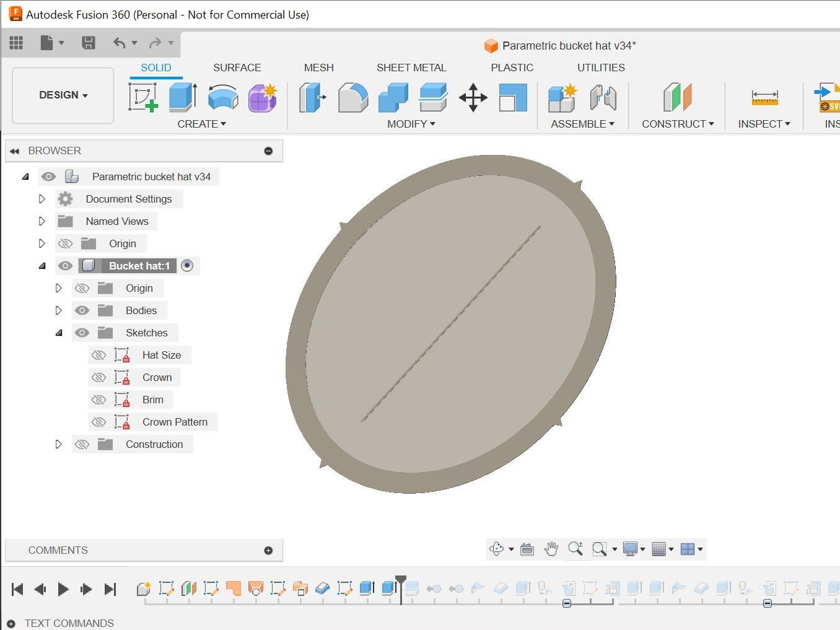Switch to the PLASTIC tab
840x630 pixels.
point(512,68)
